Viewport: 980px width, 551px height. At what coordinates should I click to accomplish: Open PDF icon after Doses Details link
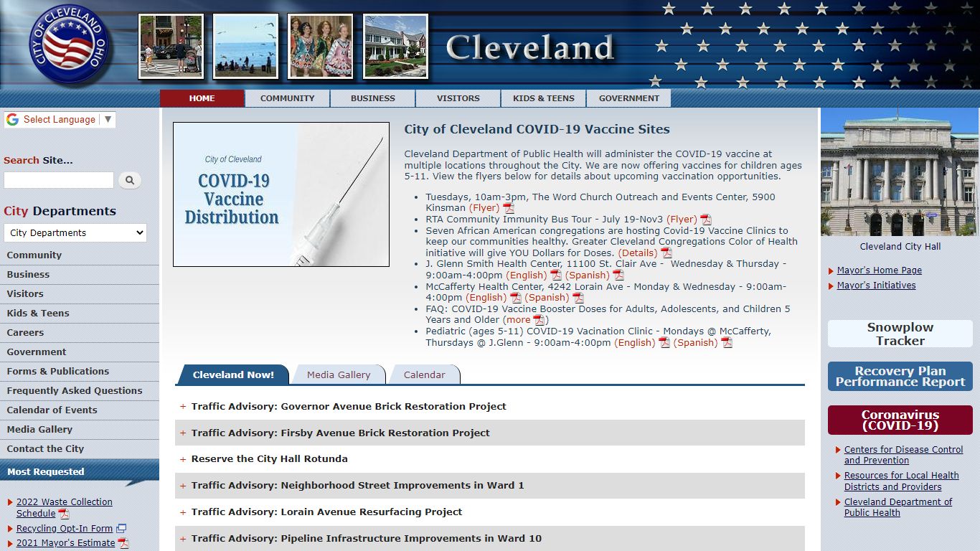click(666, 253)
